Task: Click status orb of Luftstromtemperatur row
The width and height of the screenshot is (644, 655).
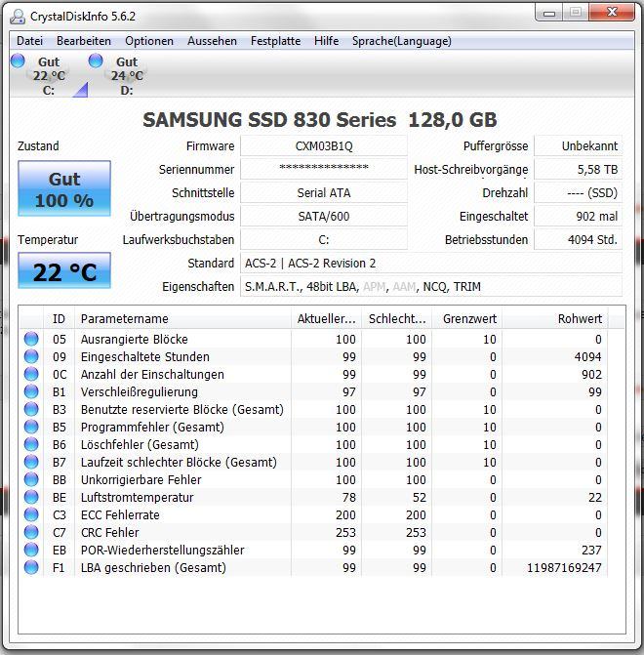Action: (x=31, y=497)
